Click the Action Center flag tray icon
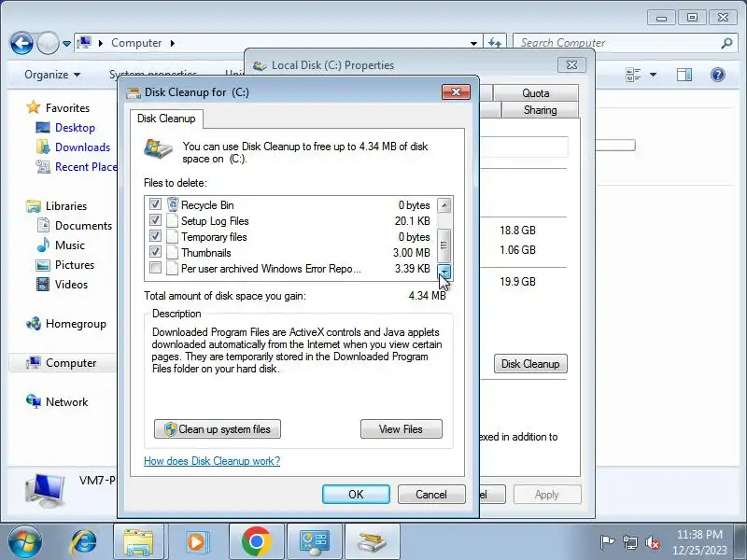 pos(607,542)
